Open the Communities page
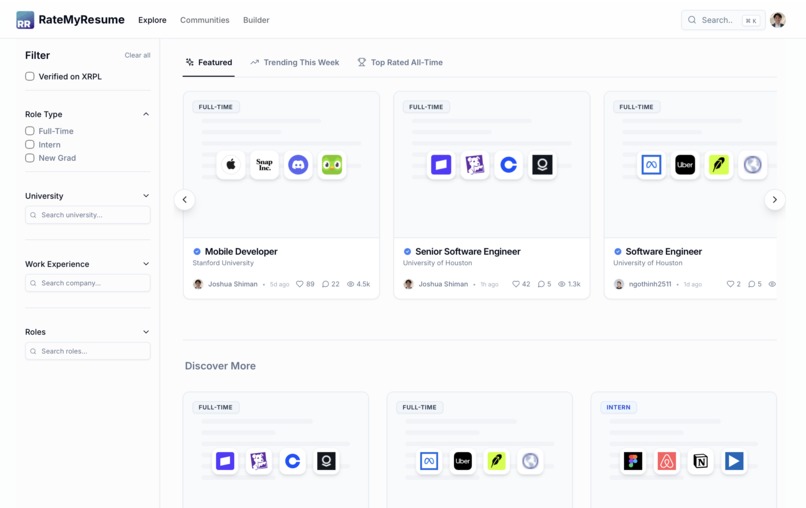The height and width of the screenshot is (508, 806). click(205, 20)
